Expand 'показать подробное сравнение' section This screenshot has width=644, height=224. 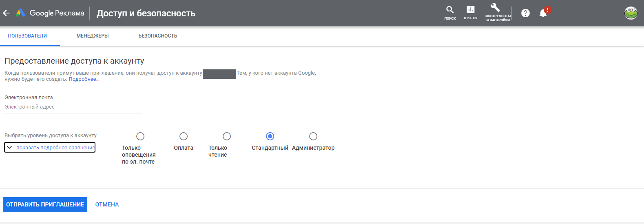point(50,147)
